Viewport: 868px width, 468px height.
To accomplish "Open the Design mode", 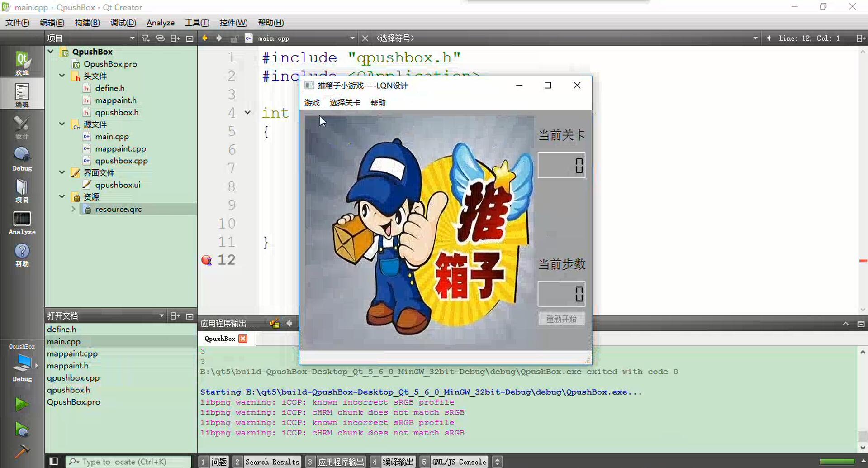I will pyautogui.click(x=22, y=127).
